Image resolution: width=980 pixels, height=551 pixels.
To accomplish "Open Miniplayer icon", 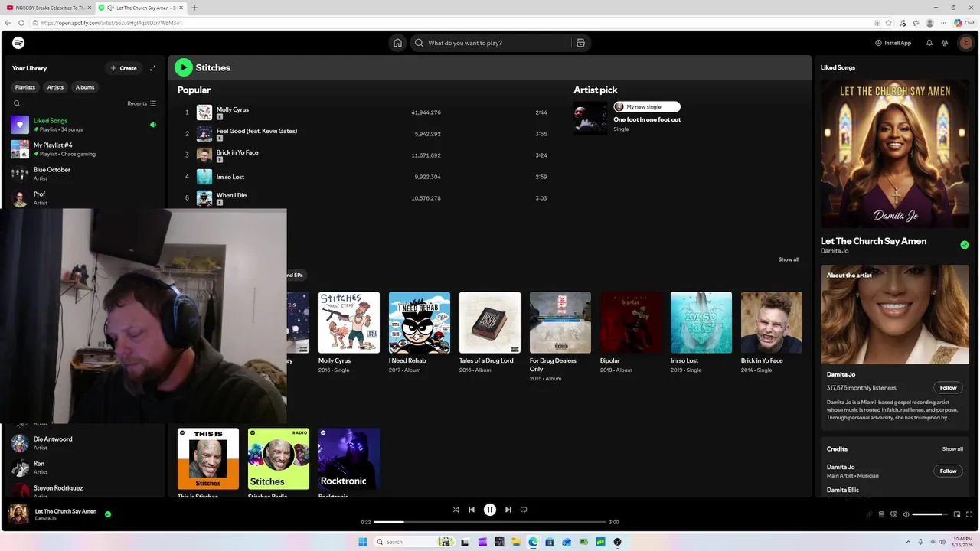I will coord(957,514).
